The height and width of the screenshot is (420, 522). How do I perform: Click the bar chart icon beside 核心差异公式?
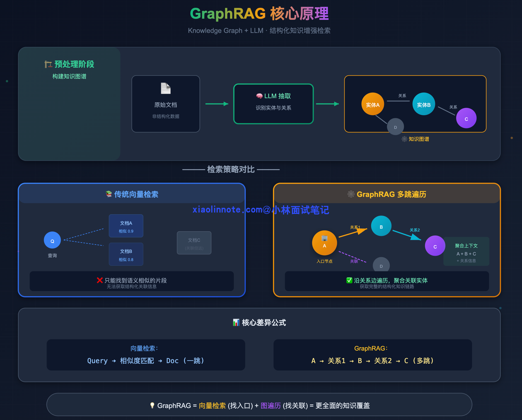(x=236, y=323)
